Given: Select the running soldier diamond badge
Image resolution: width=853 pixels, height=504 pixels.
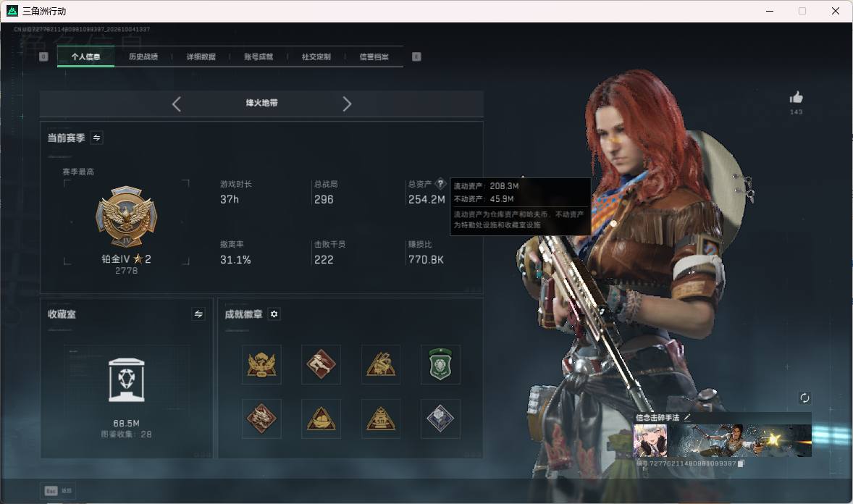Looking at the screenshot, I should [321, 364].
